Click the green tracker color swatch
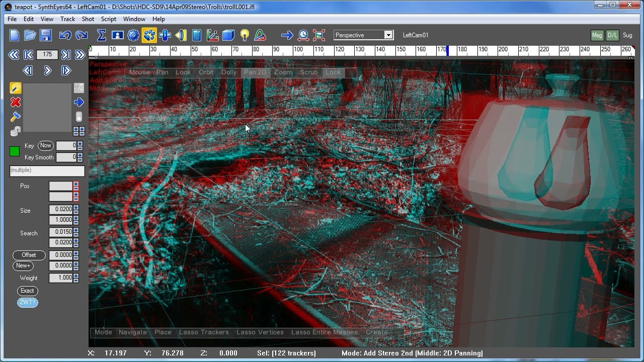 point(15,151)
